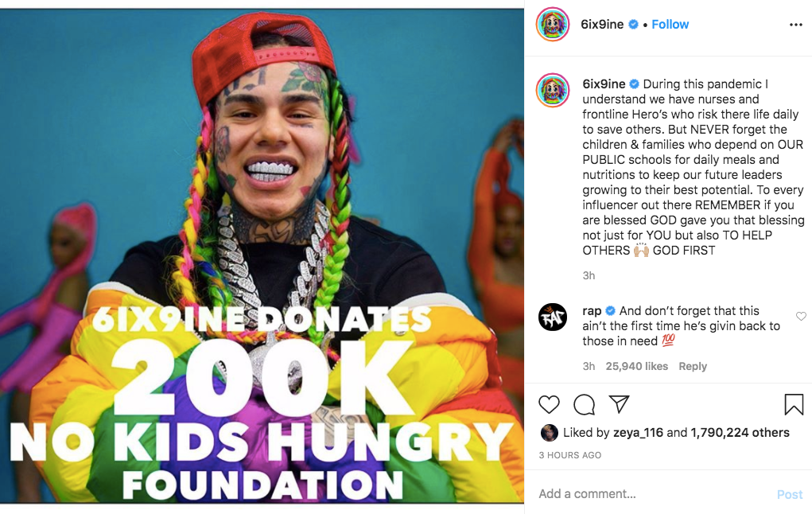The width and height of the screenshot is (812, 514).
Task: Reply to rap's comment
Action: tap(693, 366)
